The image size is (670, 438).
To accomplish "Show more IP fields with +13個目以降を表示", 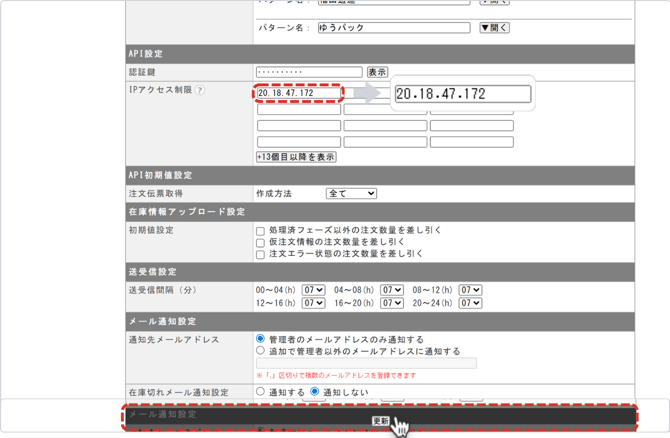I will (296, 157).
